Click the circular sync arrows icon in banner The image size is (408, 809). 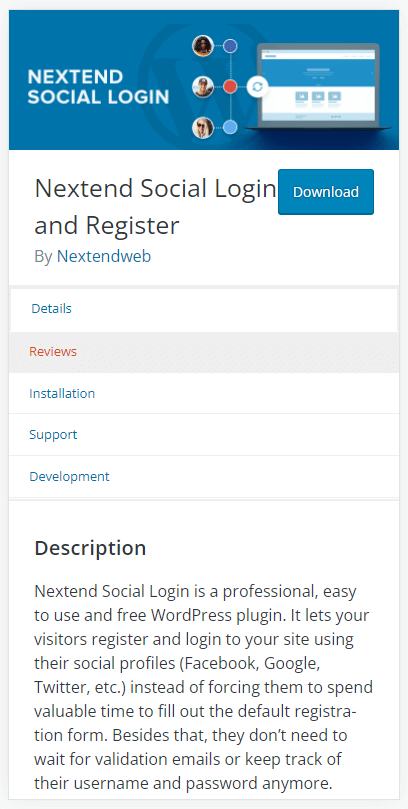coord(257,87)
